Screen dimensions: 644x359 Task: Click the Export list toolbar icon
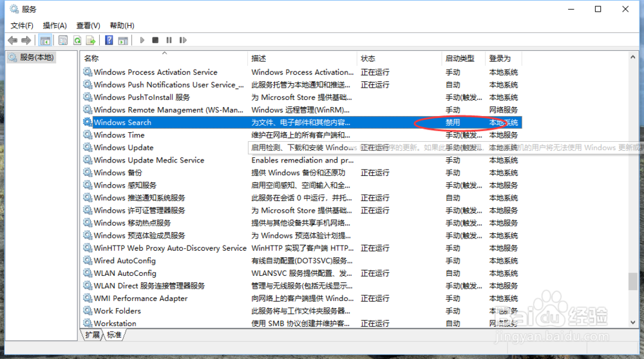(x=90, y=41)
